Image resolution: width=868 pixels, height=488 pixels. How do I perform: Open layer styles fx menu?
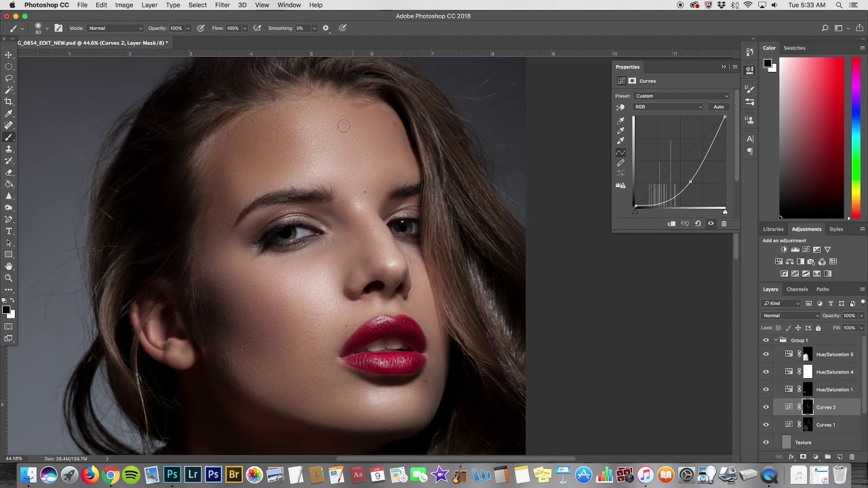point(791,457)
